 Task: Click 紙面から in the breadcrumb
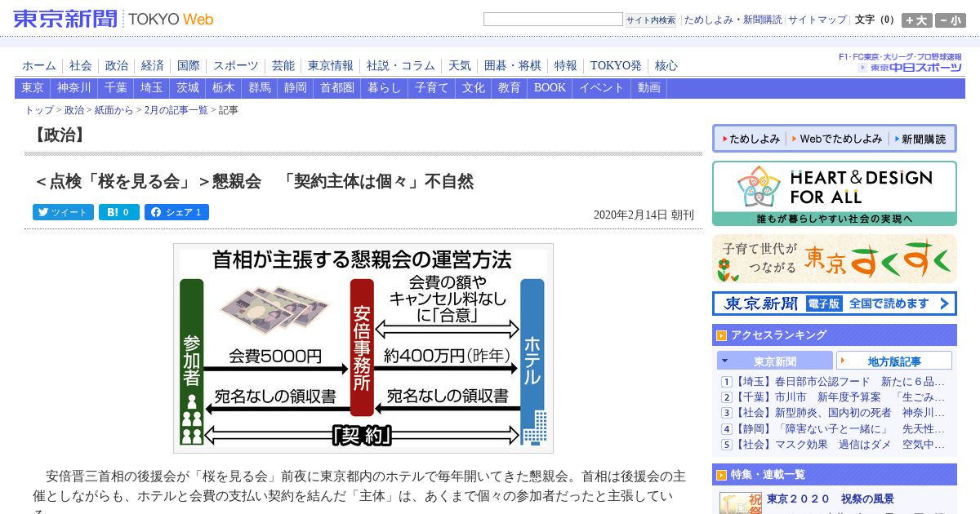tap(114, 110)
